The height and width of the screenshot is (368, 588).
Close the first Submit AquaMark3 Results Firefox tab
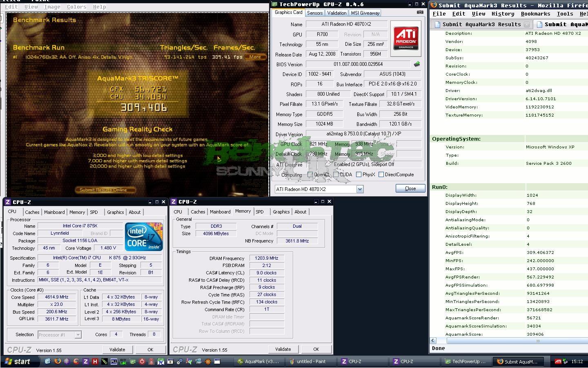pyautogui.click(x=527, y=25)
